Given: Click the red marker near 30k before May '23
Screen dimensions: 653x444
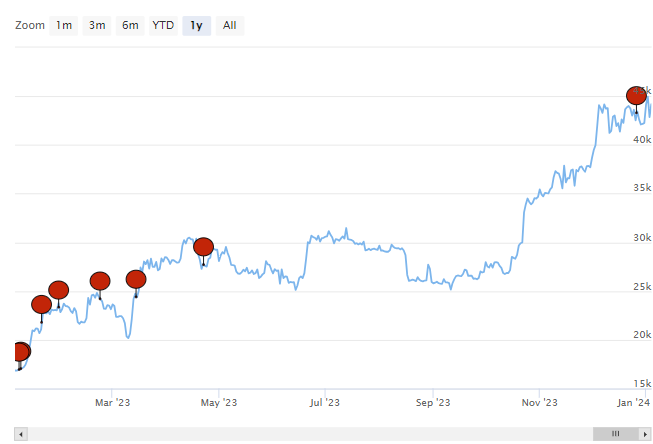Looking at the screenshot, I should click(204, 247).
